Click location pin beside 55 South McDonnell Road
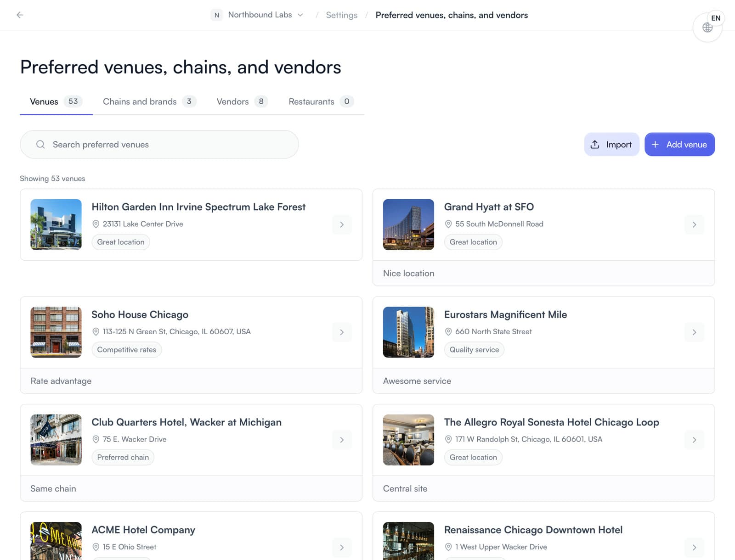 point(448,224)
